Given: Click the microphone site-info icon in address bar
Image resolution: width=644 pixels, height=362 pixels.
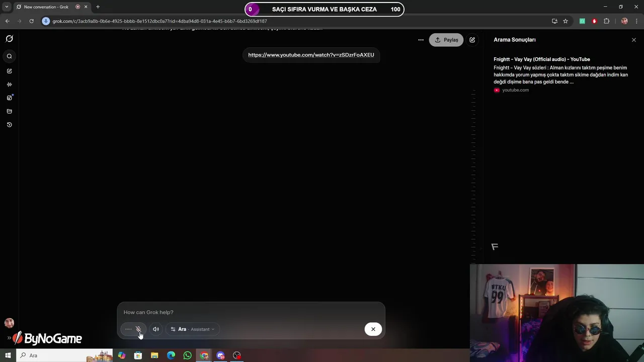Looking at the screenshot, I should pos(46,21).
